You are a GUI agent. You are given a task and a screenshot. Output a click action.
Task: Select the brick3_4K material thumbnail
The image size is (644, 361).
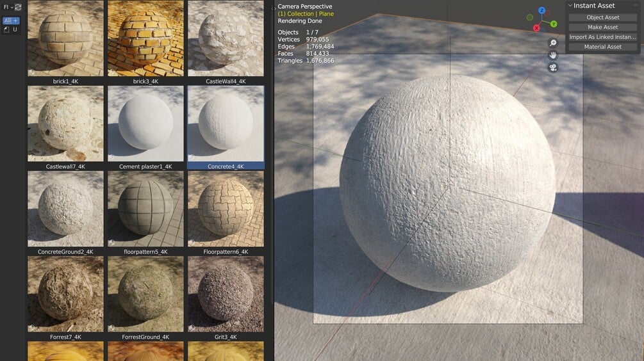click(145, 38)
